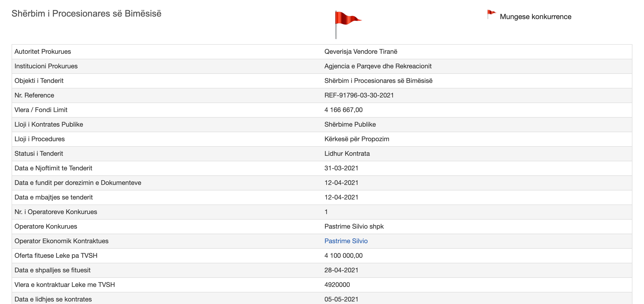Click the Shërbim i Procesionares së Bimësisë heading

[x=86, y=14]
